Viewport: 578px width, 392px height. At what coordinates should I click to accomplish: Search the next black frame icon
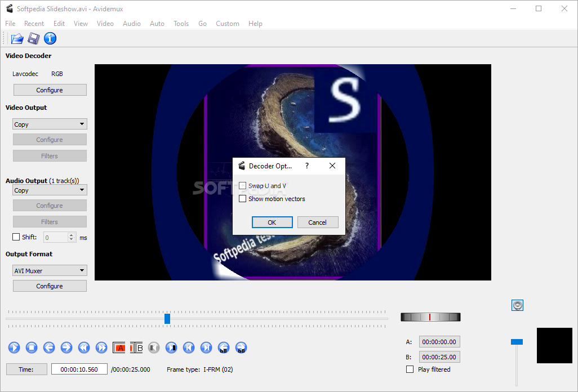click(171, 348)
